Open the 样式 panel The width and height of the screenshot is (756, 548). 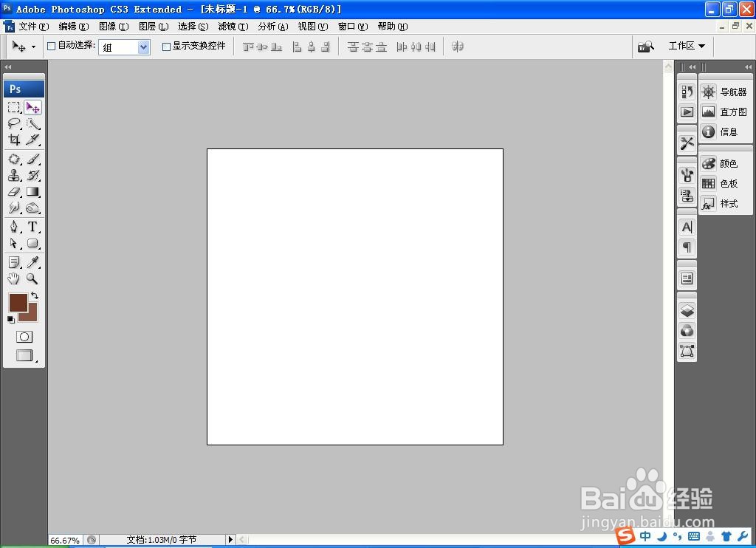[x=725, y=204]
